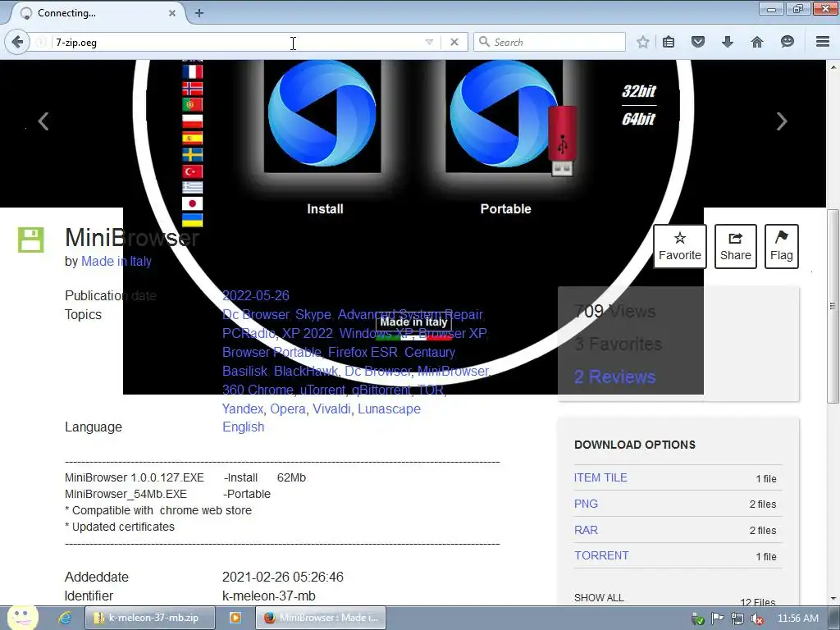Open Internet Explorer from taskbar
Viewport: 840px width, 630px height.
tap(66, 618)
